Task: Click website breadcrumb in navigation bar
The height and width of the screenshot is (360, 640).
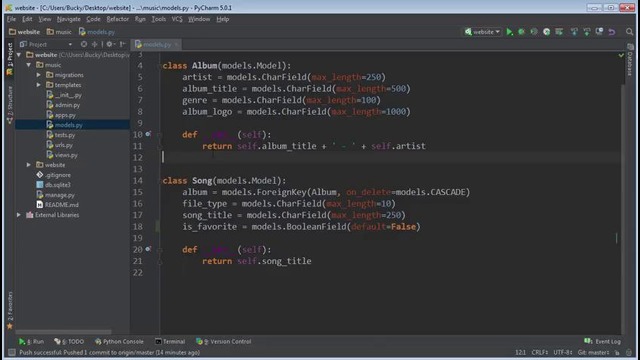Action: tap(24, 32)
